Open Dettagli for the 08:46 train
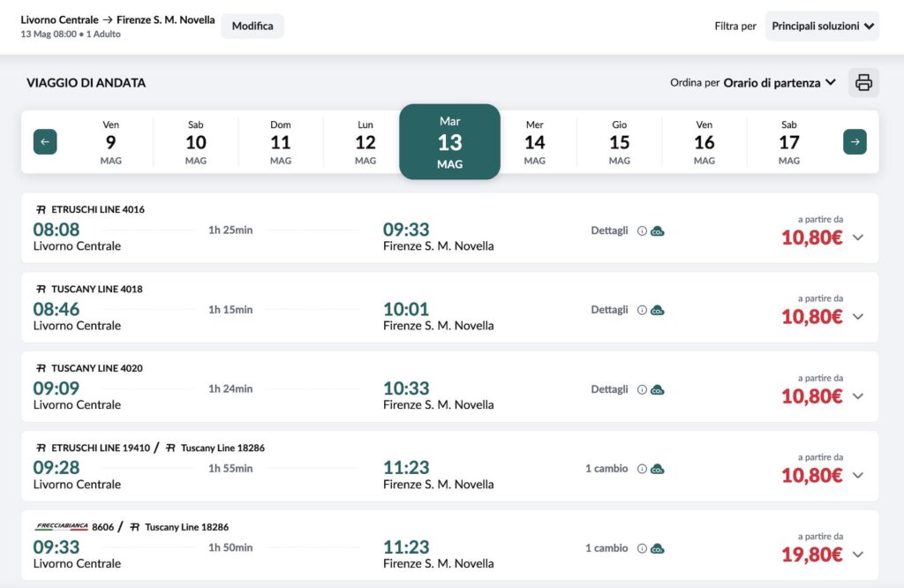Image resolution: width=904 pixels, height=588 pixels. 609,310
